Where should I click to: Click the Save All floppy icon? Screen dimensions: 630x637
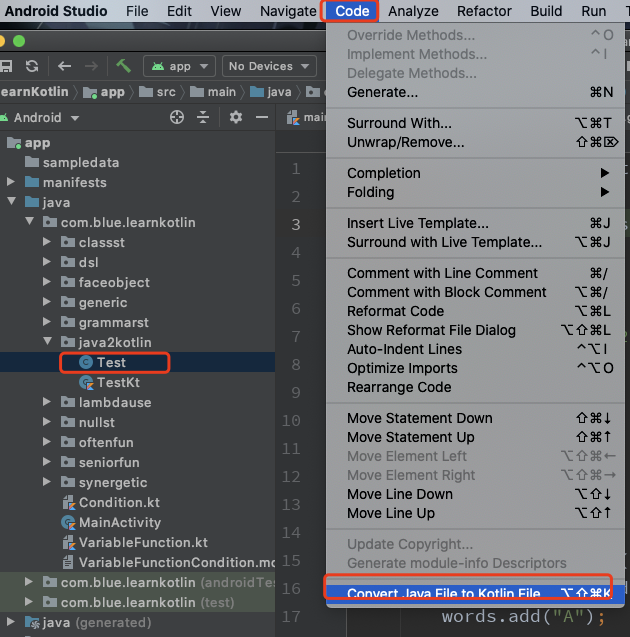(6, 66)
